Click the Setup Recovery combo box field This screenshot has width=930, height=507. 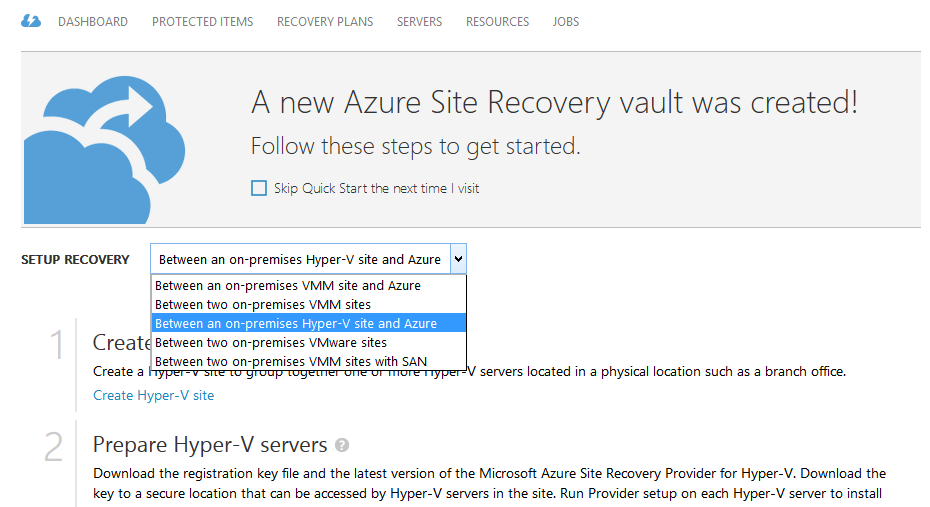(x=300, y=259)
